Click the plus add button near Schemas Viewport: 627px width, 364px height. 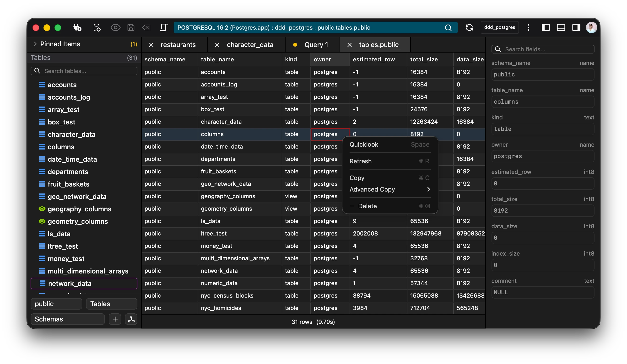point(115,319)
